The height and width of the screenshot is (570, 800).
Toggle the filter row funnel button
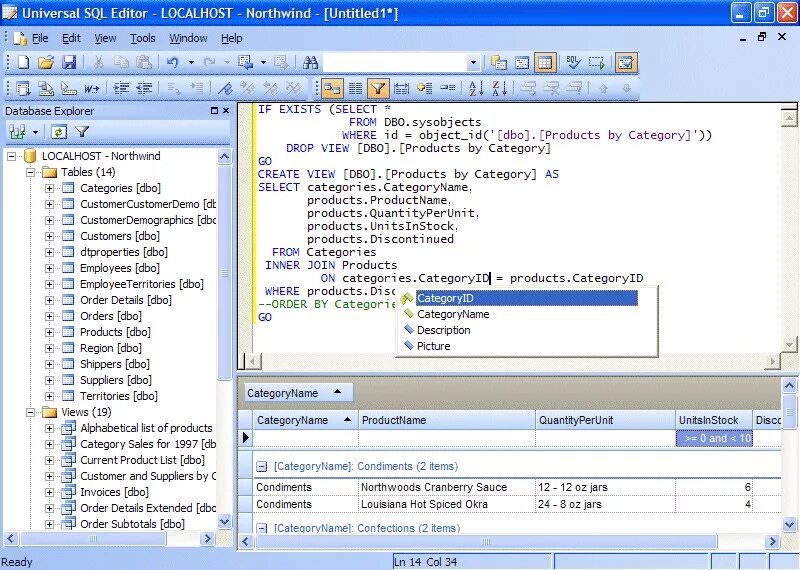pos(378,88)
